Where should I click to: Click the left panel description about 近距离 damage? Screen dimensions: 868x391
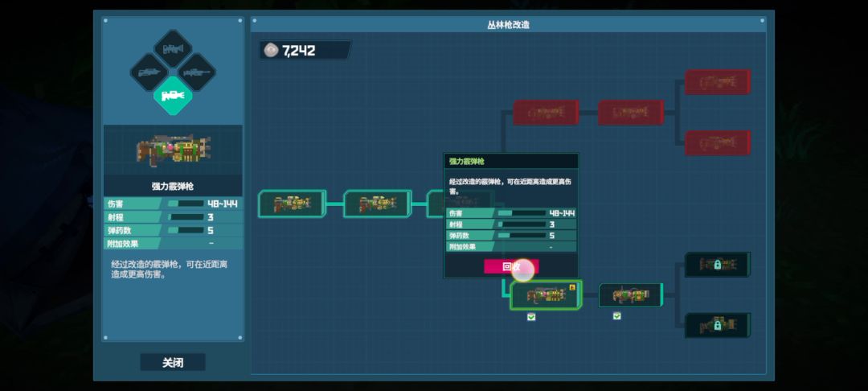tap(170, 270)
